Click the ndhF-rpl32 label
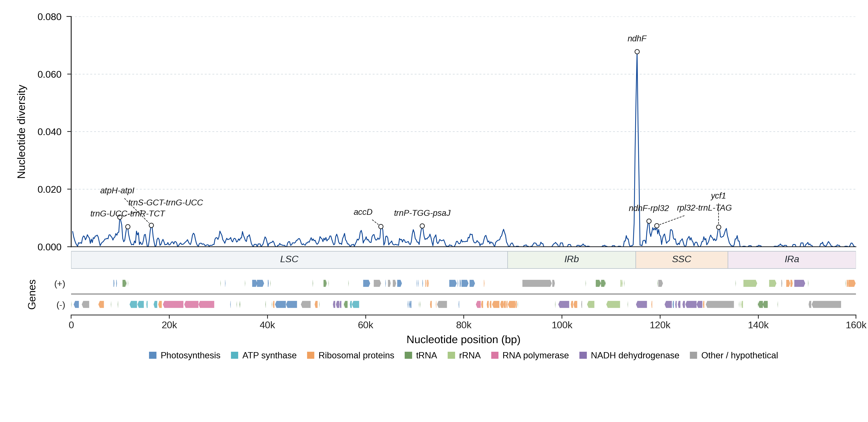 pos(649,208)
